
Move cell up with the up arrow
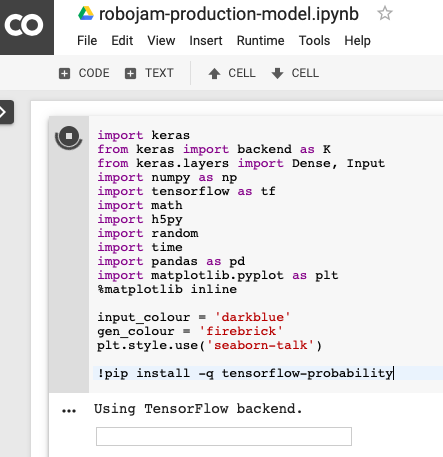pyautogui.click(x=214, y=73)
